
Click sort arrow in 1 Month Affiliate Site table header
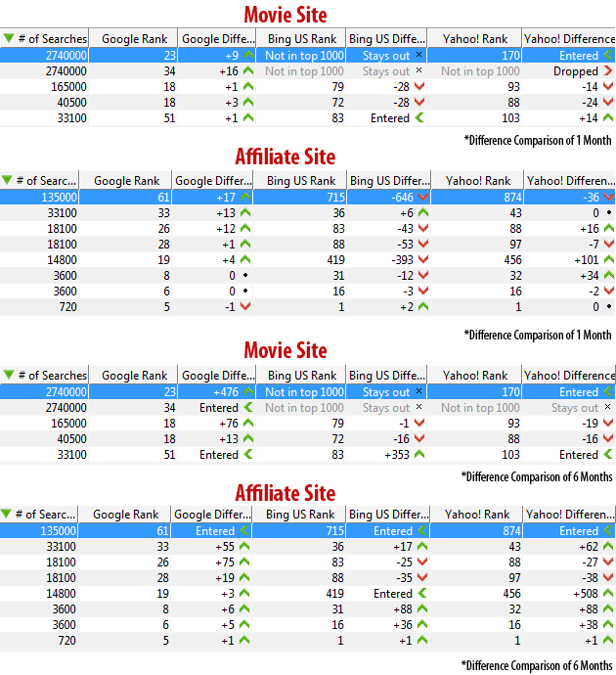coord(7,180)
